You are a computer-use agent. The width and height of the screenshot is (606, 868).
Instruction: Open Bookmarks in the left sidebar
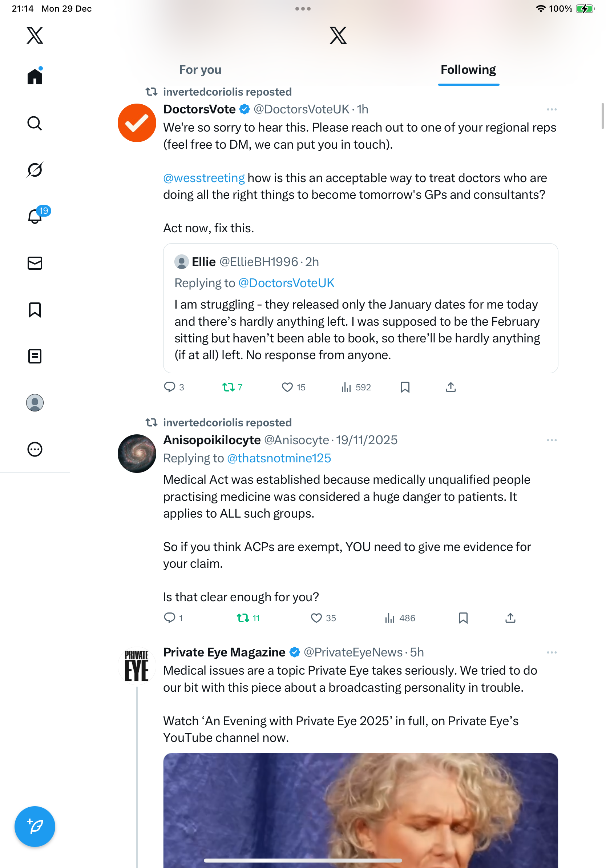(x=35, y=310)
